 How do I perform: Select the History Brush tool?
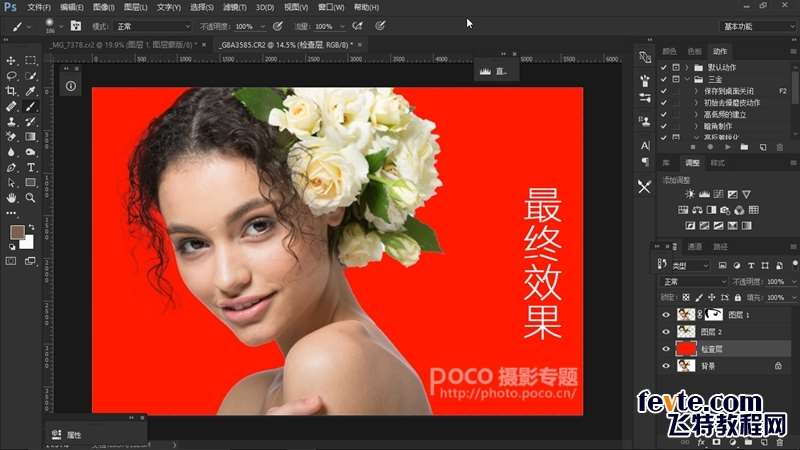[30, 122]
